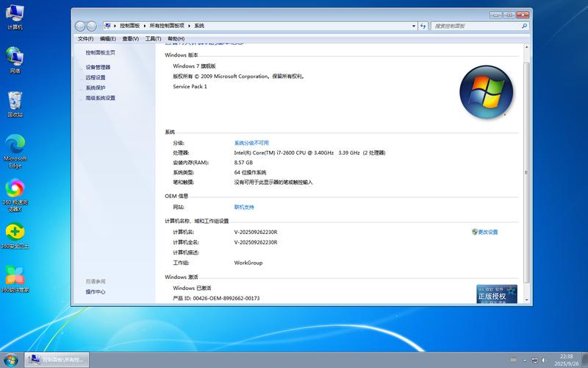Click the Intel Core i7-2600 processor value
This screenshot has height=368, width=588.
(x=309, y=153)
